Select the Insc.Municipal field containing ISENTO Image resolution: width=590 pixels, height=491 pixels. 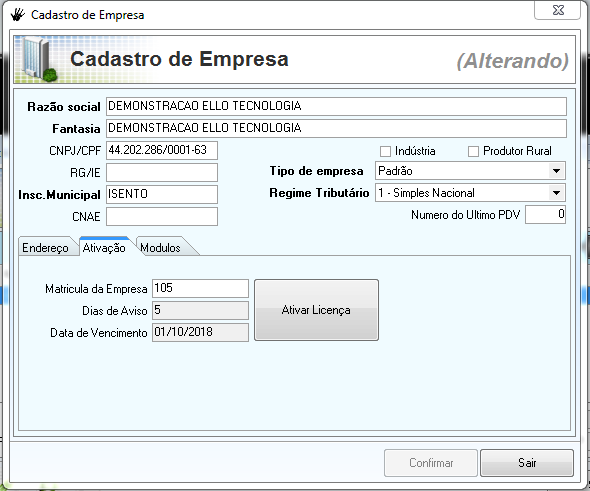tap(162, 194)
